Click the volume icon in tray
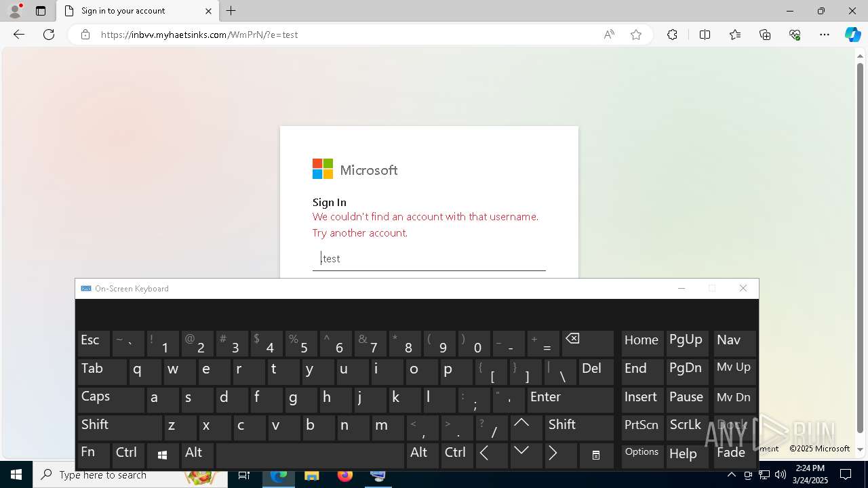This screenshot has height=488, width=868. click(780, 475)
